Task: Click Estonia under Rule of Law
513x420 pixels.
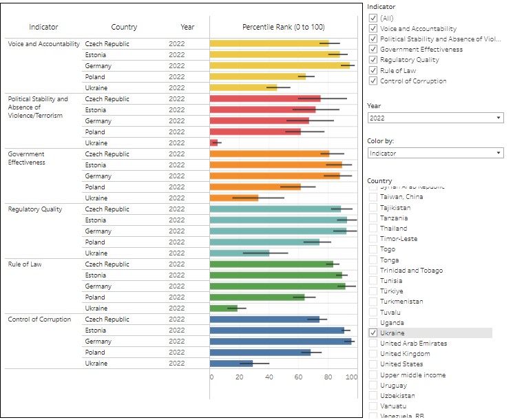Action: pyautogui.click(x=96, y=275)
